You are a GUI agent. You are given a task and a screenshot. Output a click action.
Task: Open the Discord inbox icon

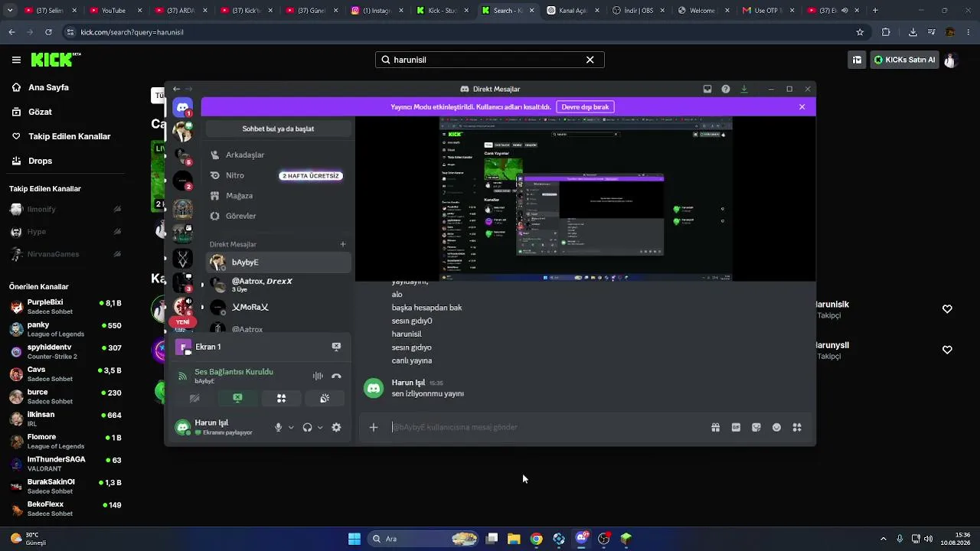point(707,89)
